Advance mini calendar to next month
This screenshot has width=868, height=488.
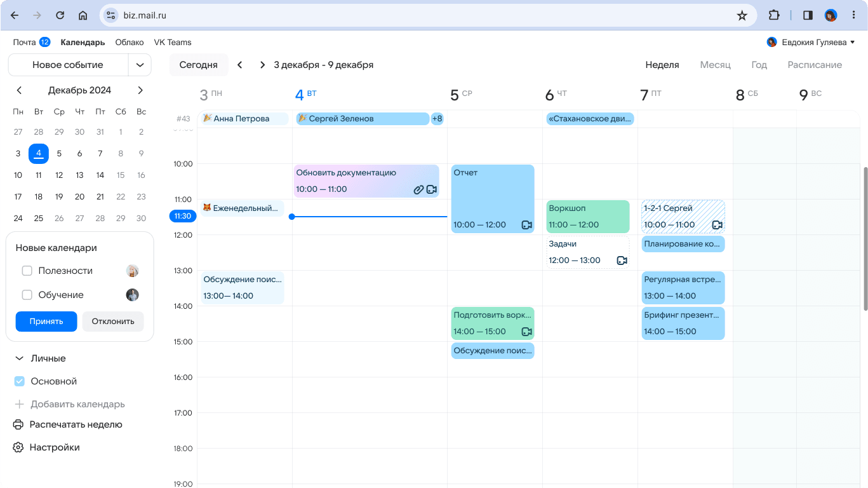click(140, 90)
